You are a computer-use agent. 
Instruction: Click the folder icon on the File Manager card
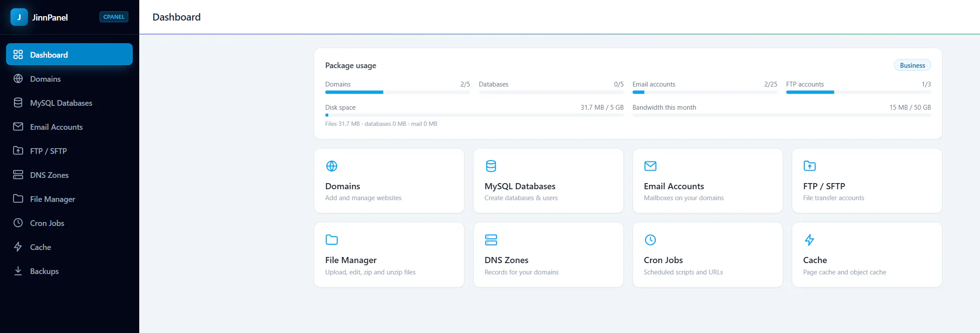pyautogui.click(x=332, y=240)
